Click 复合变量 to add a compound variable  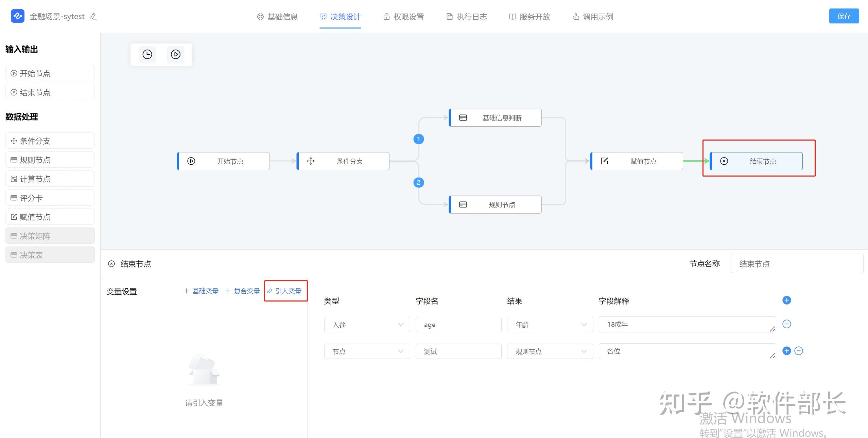coord(246,291)
